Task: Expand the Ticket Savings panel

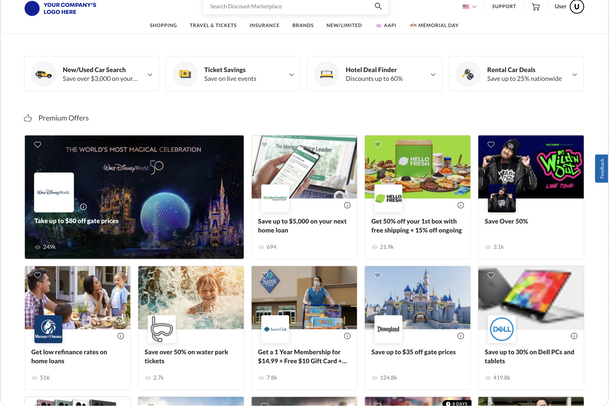Action: (291, 75)
